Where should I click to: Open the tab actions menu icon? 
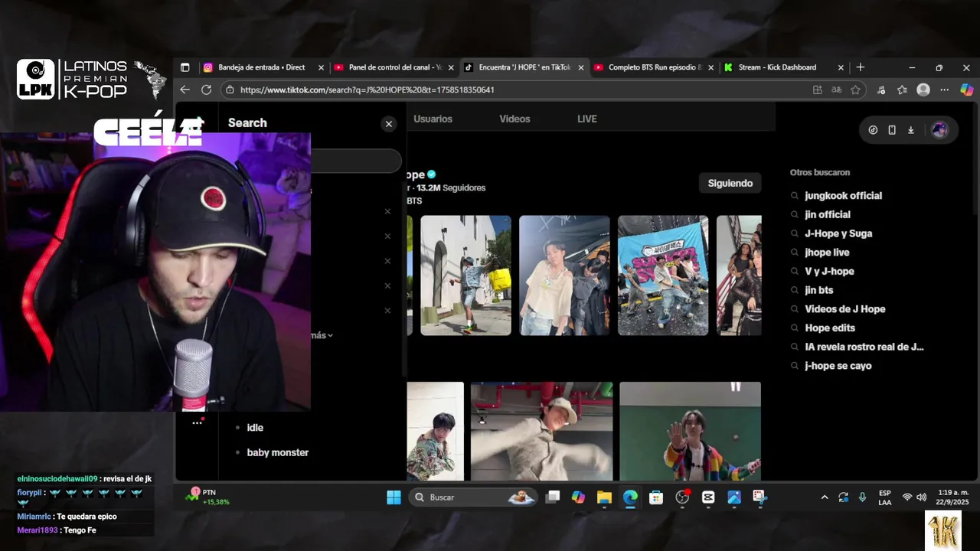click(x=185, y=67)
